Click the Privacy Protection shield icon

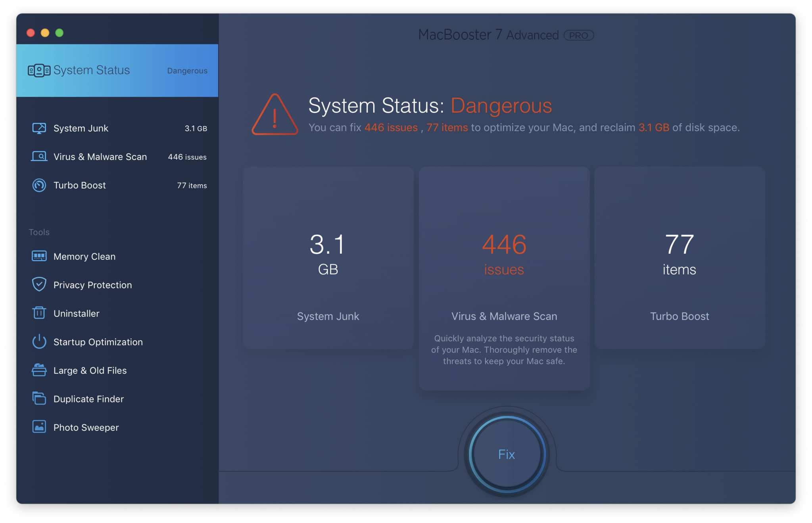(x=39, y=284)
